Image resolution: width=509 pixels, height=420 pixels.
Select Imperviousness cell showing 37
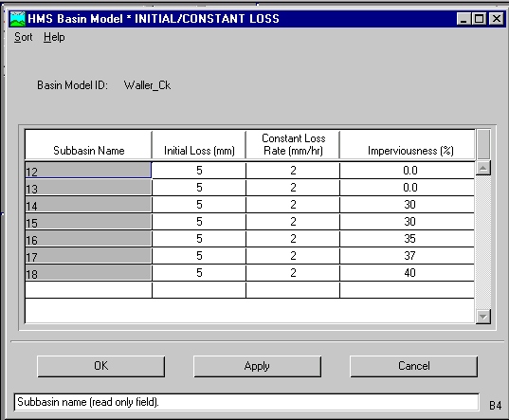(x=407, y=255)
